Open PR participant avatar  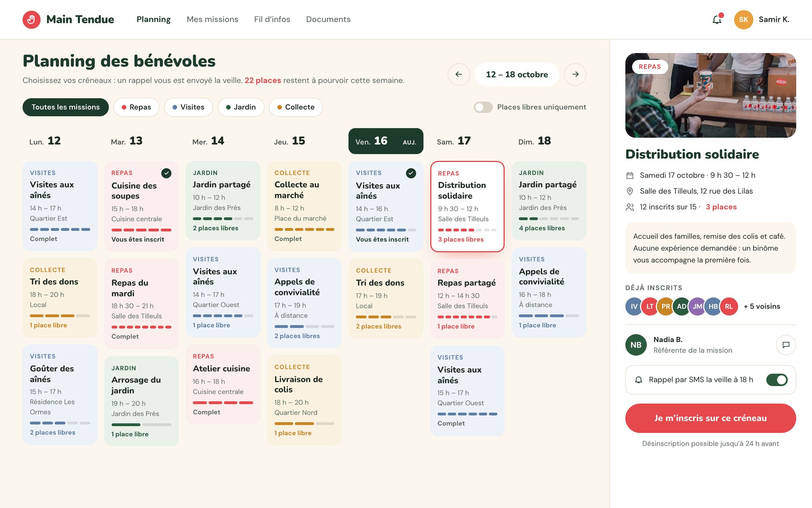pos(665,306)
